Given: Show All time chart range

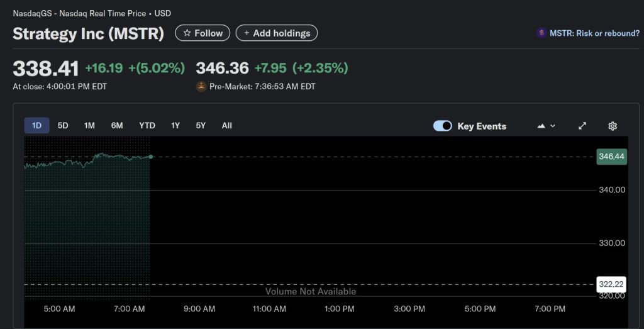Looking at the screenshot, I should tap(227, 126).
